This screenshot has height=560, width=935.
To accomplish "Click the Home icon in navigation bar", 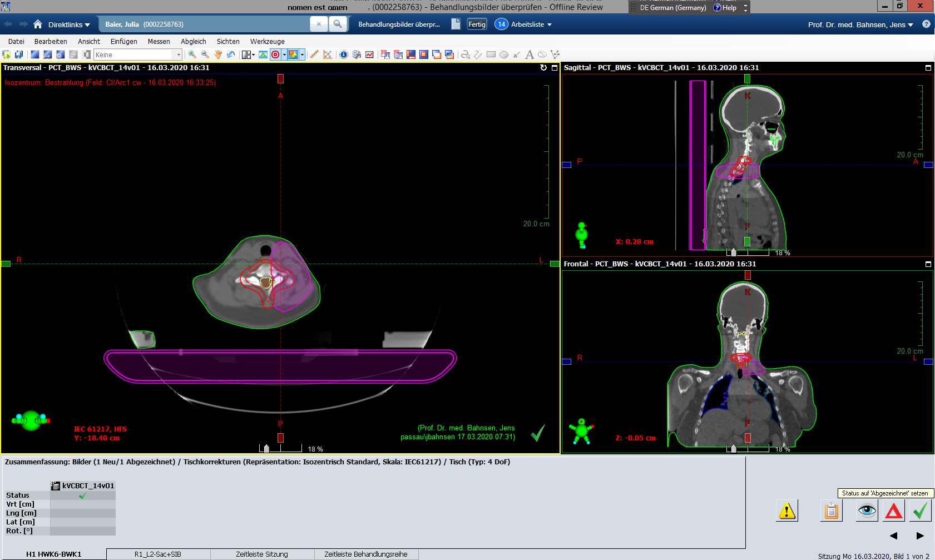I will tap(38, 24).
